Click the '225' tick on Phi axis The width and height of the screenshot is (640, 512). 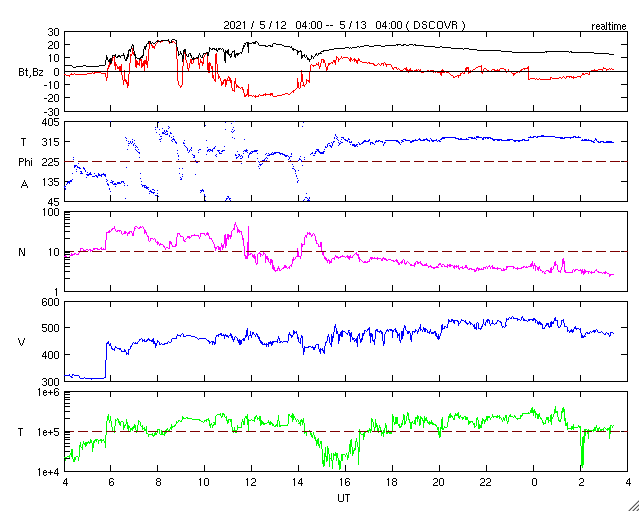[51, 162]
